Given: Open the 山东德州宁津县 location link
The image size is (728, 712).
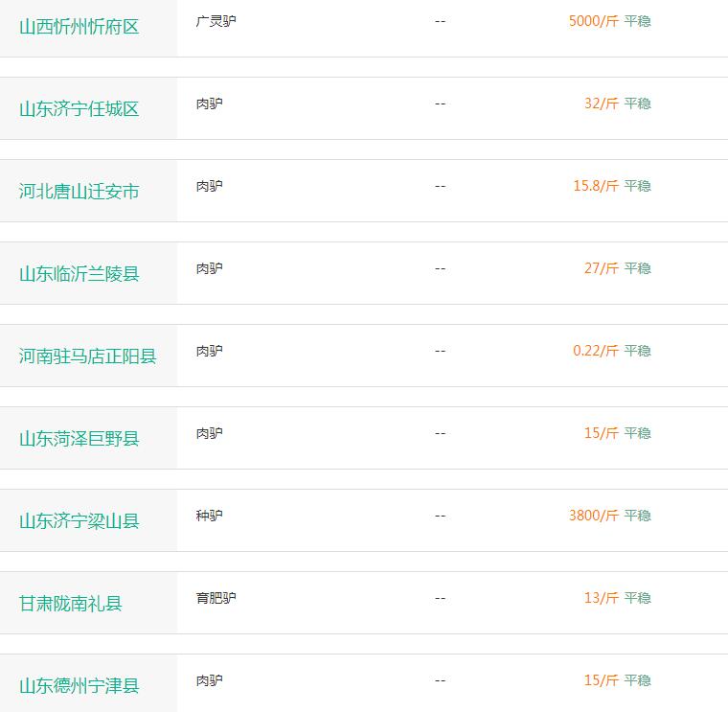Looking at the screenshot, I should [x=79, y=686].
